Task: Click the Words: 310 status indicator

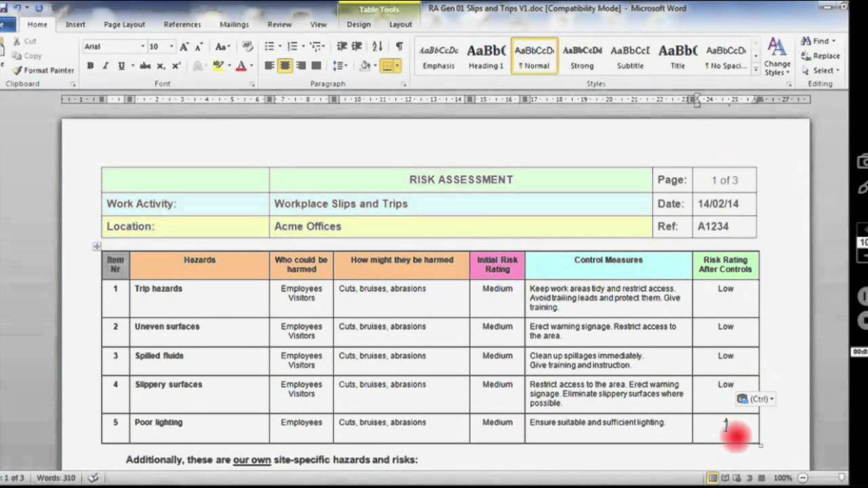Action: point(56,478)
